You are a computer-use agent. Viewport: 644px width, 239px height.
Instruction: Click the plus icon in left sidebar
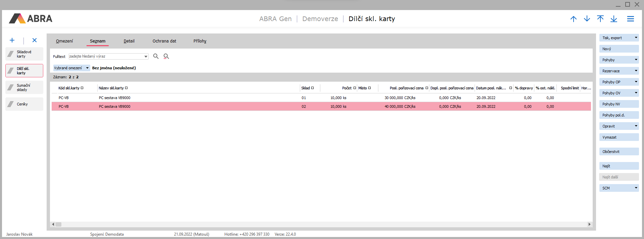[x=12, y=40]
